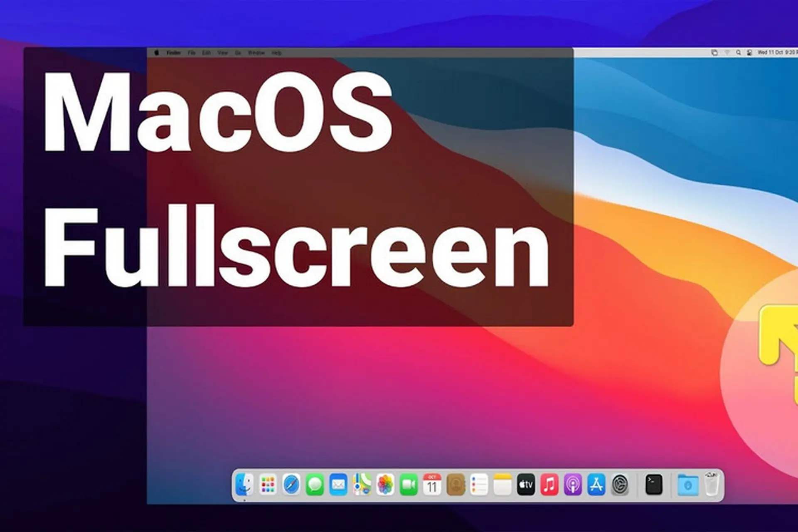Open the Messages app icon
The image size is (798, 532).
(x=315, y=485)
